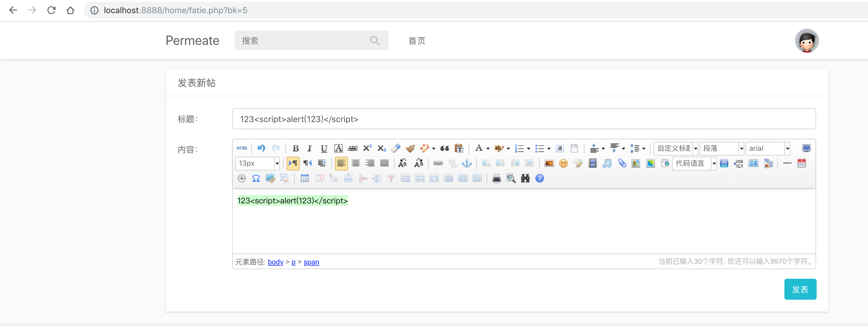The width and height of the screenshot is (868, 326).
Task: Click the anchor icon
Action: [x=467, y=163]
